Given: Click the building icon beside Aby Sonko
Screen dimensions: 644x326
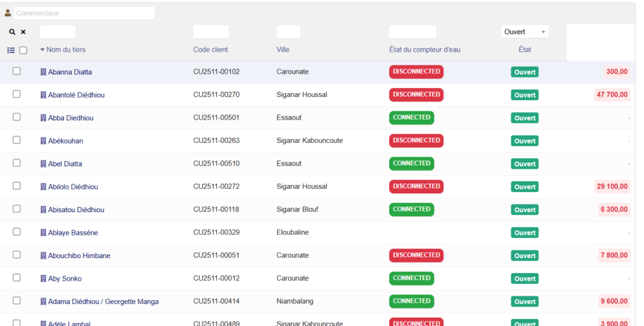Looking at the screenshot, I should 43,279.
